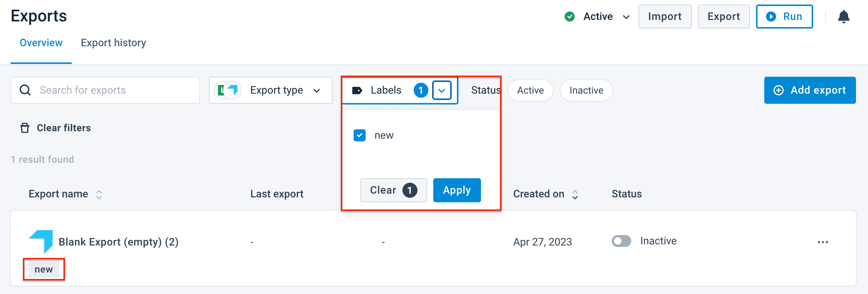Expand the Active status dropdown in header
Image resolution: width=868 pixels, height=294 pixels.
tap(626, 17)
